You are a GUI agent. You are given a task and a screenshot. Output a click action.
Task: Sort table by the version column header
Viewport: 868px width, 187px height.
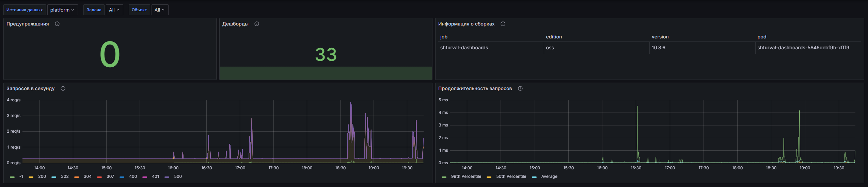click(x=660, y=37)
